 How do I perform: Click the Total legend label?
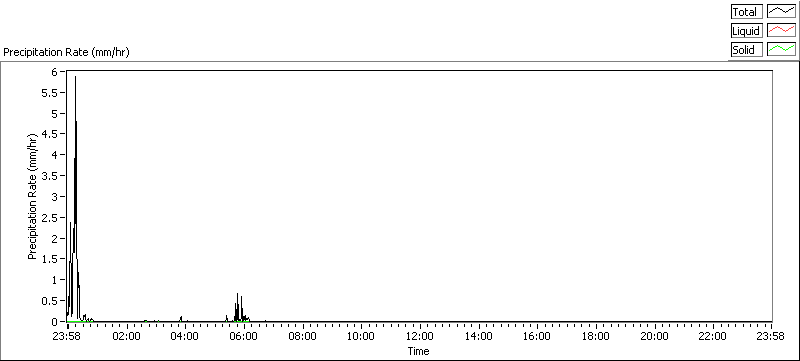click(x=746, y=12)
